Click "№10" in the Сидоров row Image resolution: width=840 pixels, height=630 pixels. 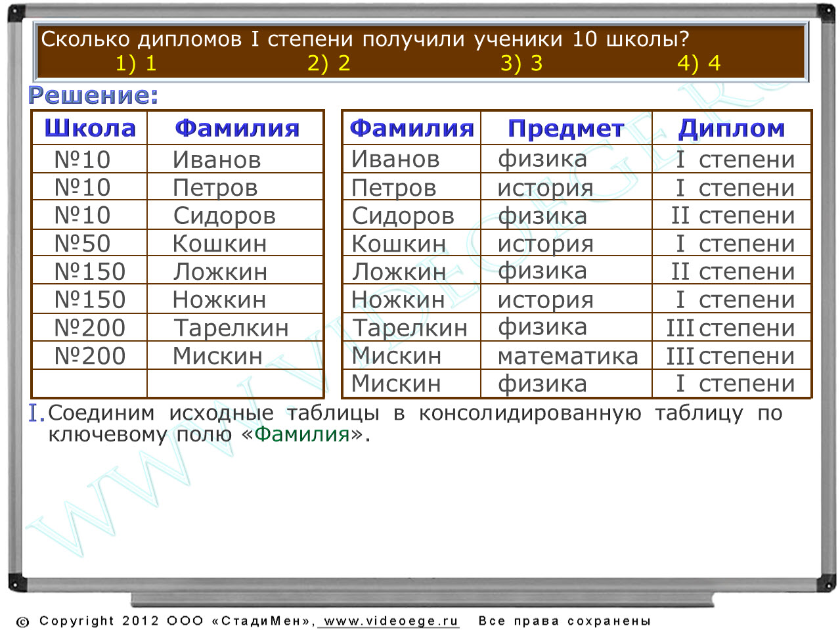[82, 215]
